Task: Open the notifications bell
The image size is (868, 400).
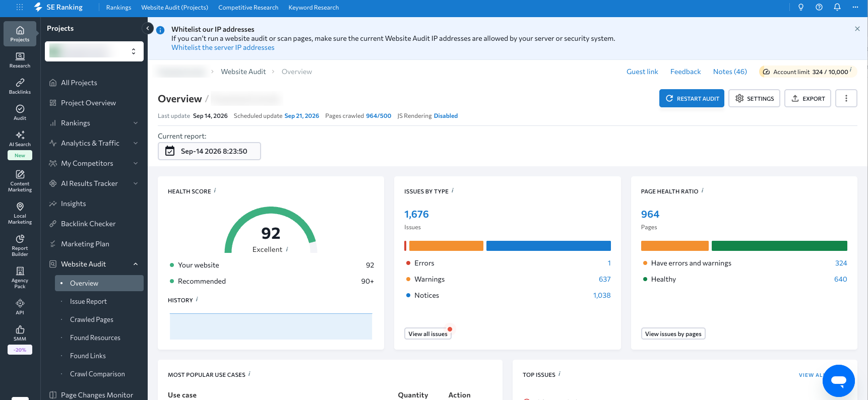Action: click(x=837, y=7)
